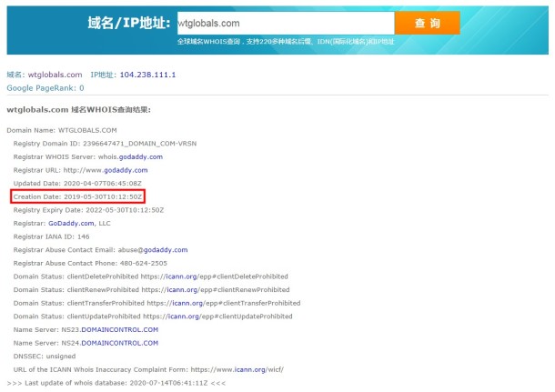This screenshot has height=392, width=555.
Task: Open DOMAINCONTROL.COM link on the NS23 line
Action: point(119,330)
